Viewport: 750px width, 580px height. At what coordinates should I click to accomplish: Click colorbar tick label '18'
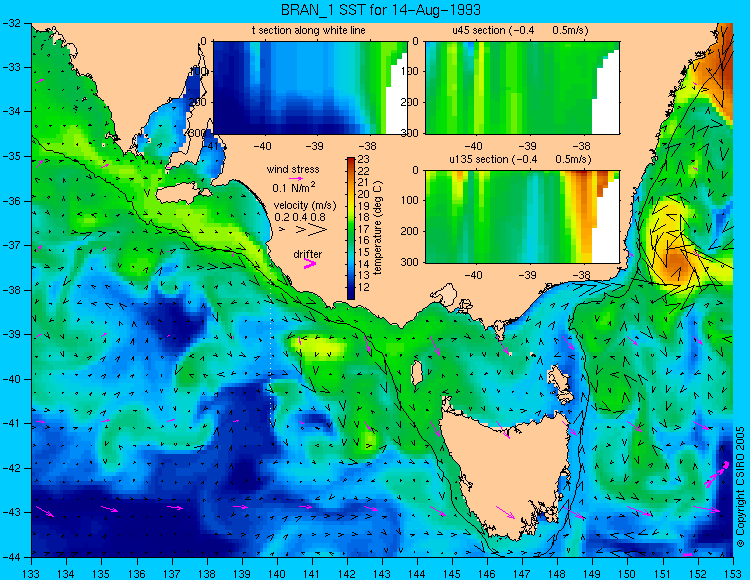364,217
